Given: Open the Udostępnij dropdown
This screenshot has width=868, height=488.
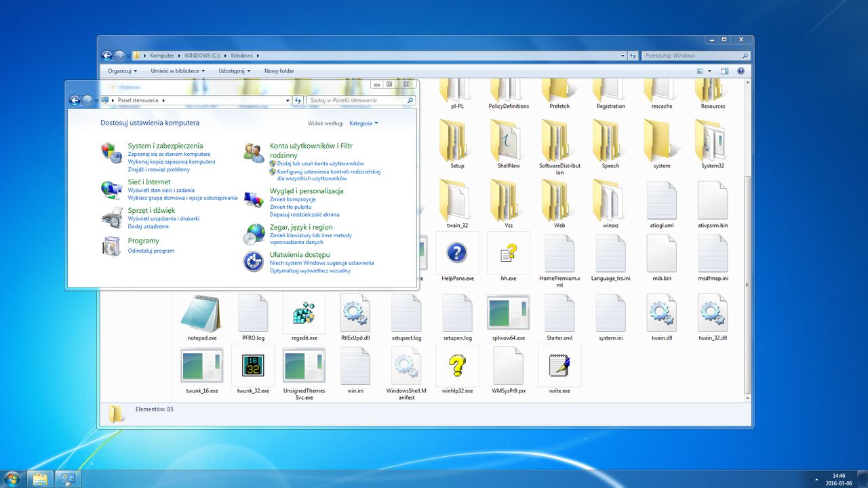Looking at the screenshot, I should (x=235, y=70).
